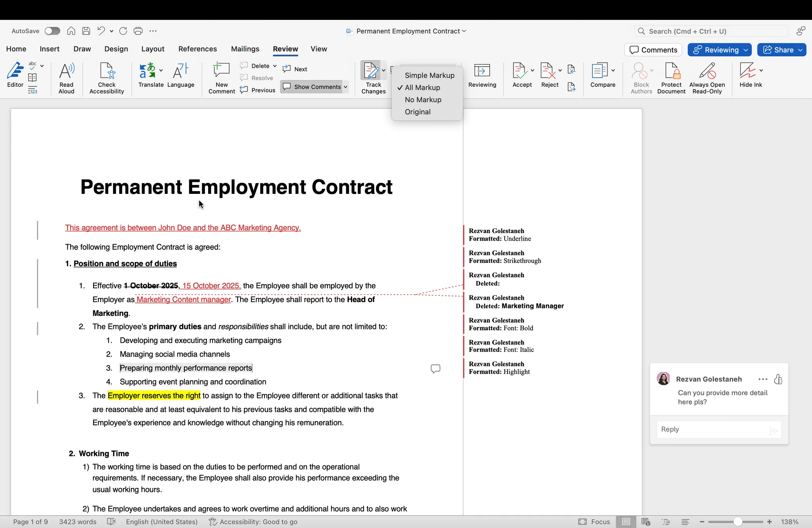Open the Reviewing mode dropdown
This screenshot has height=528, width=812.
pos(720,50)
